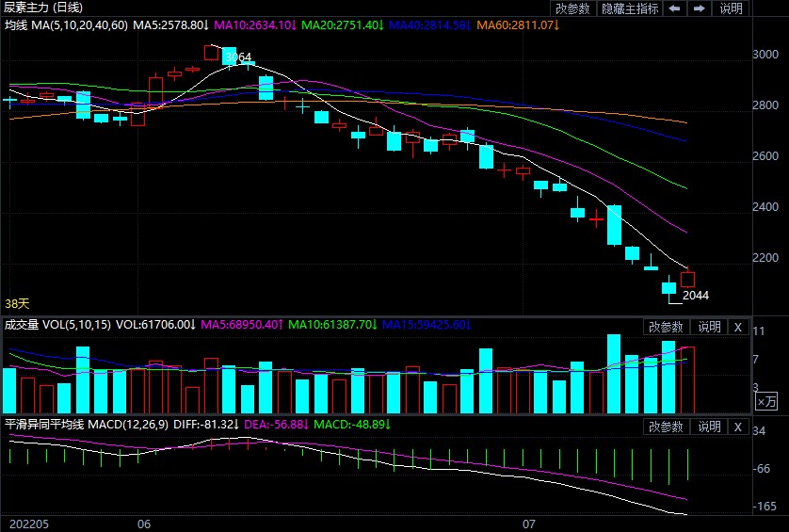Close the MACD indicator panel with X
Viewport: 789px width, 532px height.
pyautogui.click(x=737, y=427)
